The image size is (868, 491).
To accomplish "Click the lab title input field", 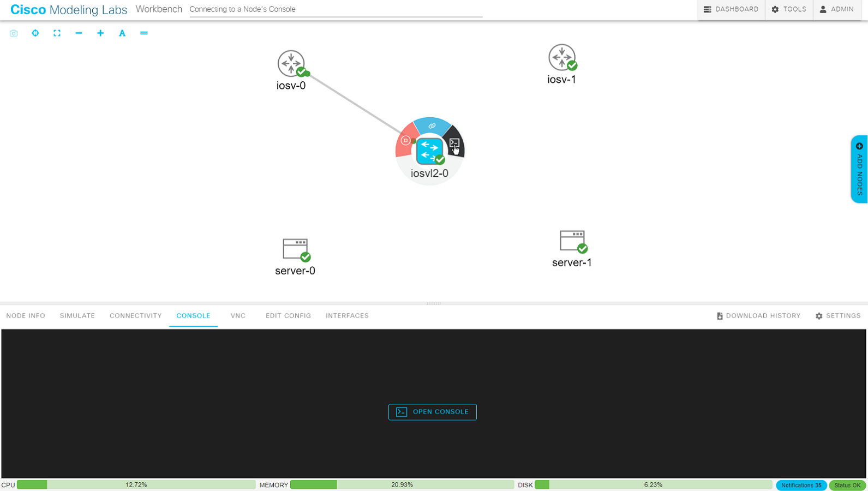I will click(336, 9).
